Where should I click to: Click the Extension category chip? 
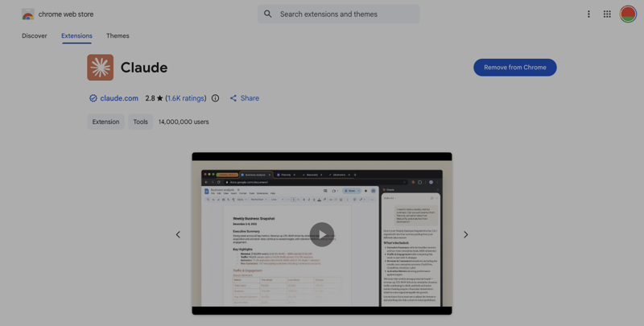click(x=105, y=122)
